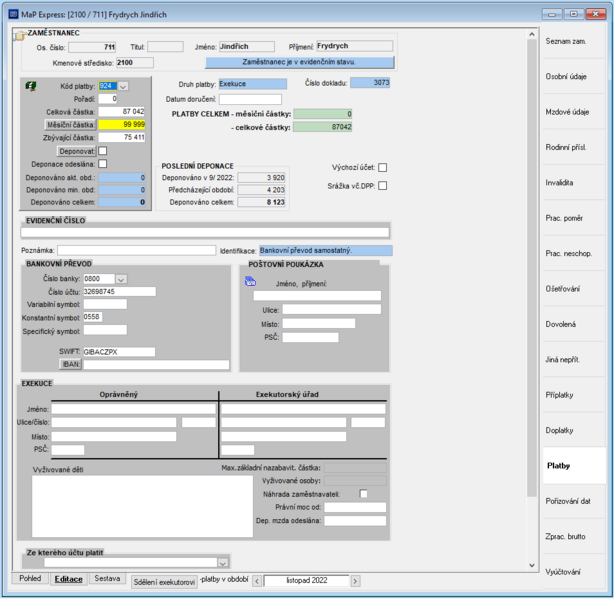Click the Číslo účtu field
This screenshot has height=599, width=614.
119,292
